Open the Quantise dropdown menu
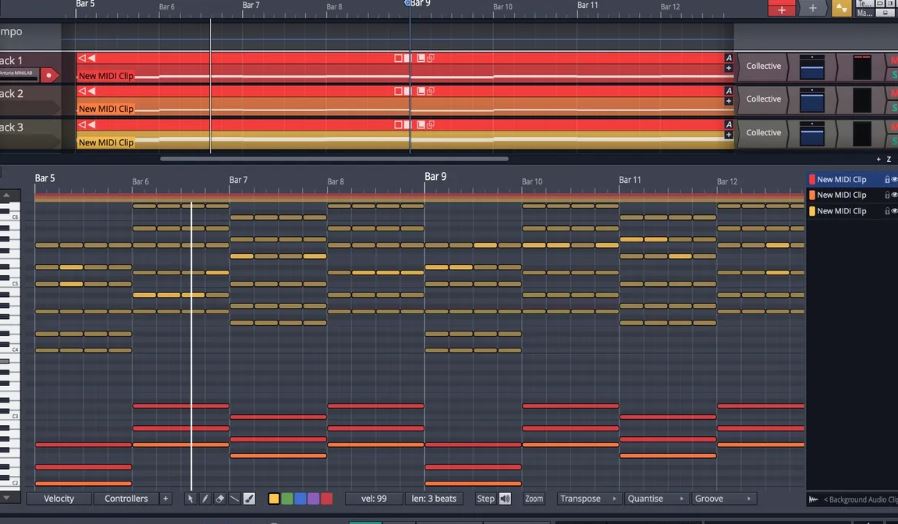Screen dimensions: 898x524 pos(655,499)
